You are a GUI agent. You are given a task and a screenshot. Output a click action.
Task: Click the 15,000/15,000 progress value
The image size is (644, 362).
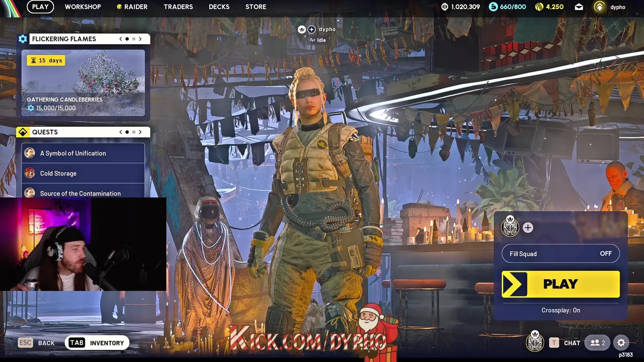tap(56, 108)
